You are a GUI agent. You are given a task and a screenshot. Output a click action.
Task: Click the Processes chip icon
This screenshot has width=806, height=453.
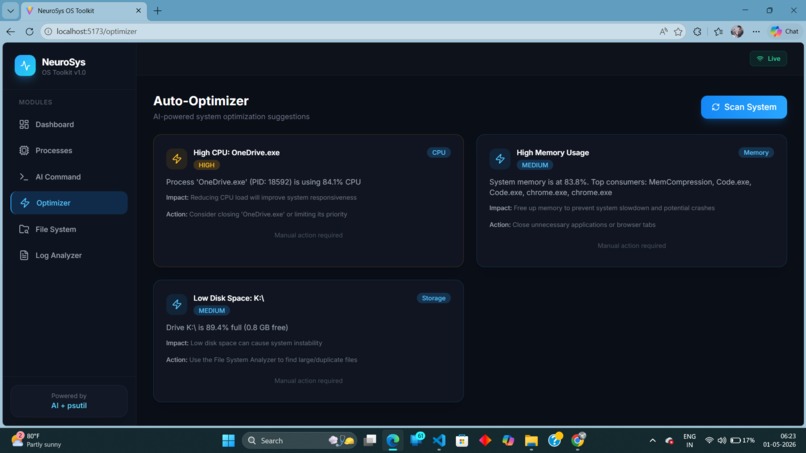tap(24, 151)
